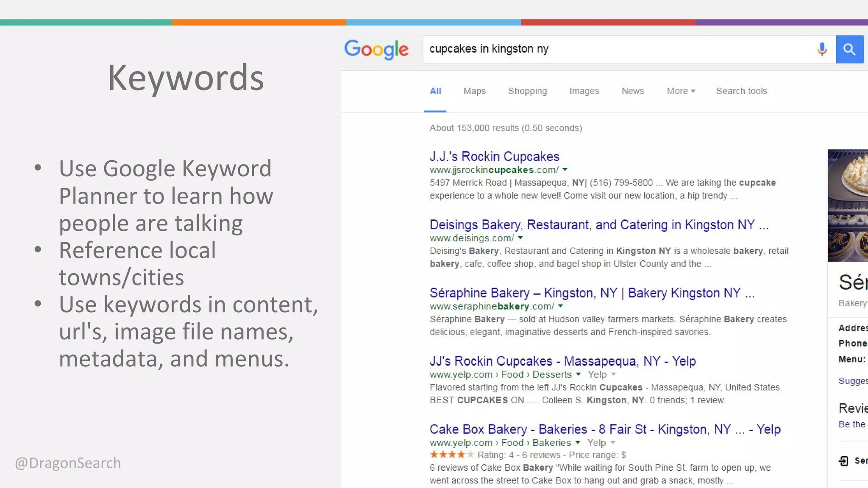The height and width of the screenshot is (488, 868).
Task: Click the 'Use Google Keyword Planner' bullet
Action: pos(166,196)
